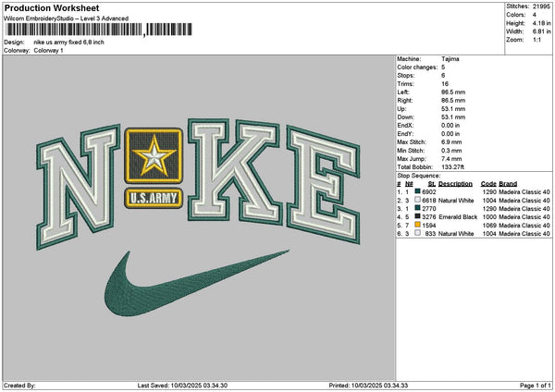Click the U.S. Army star emblem
This screenshot has width=555, height=392.
154,155
